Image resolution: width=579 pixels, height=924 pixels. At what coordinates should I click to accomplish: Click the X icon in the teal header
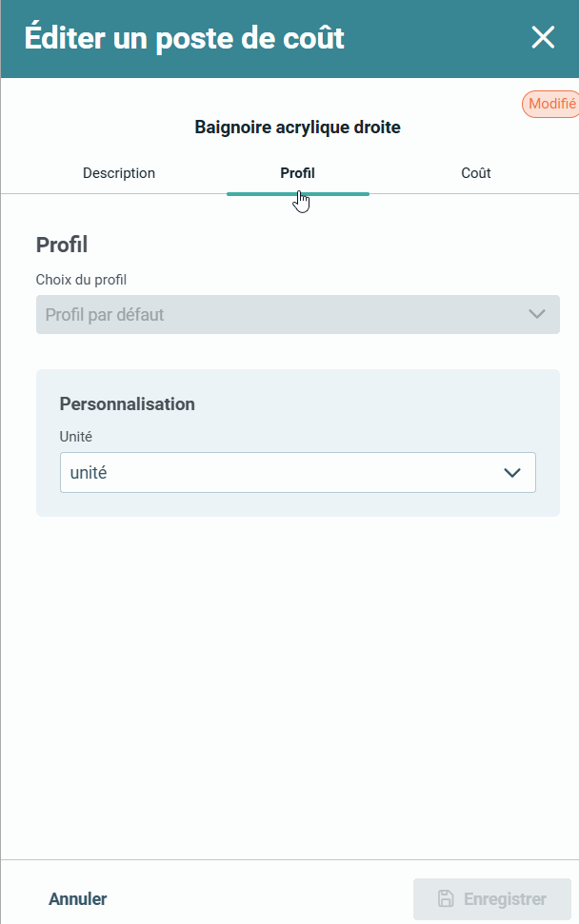pyautogui.click(x=543, y=37)
